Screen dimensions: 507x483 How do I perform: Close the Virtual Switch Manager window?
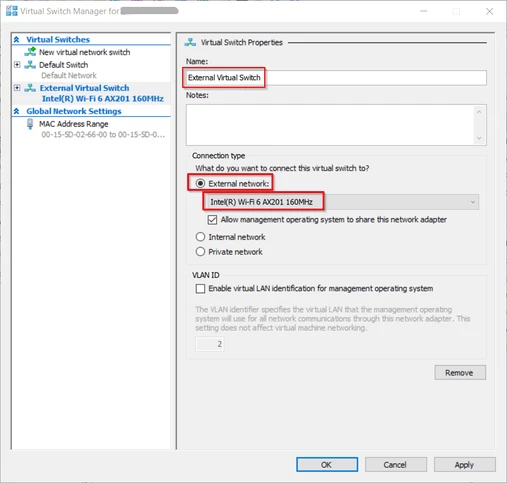tap(489, 11)
